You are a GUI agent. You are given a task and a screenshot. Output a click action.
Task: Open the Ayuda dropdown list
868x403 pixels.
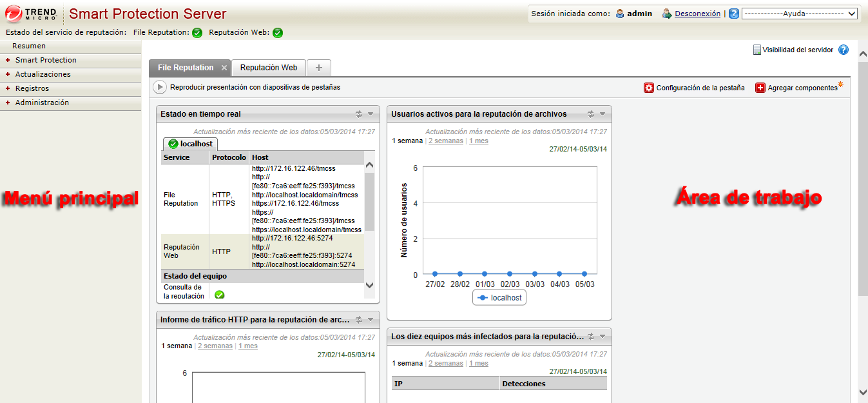click(799, 14)
